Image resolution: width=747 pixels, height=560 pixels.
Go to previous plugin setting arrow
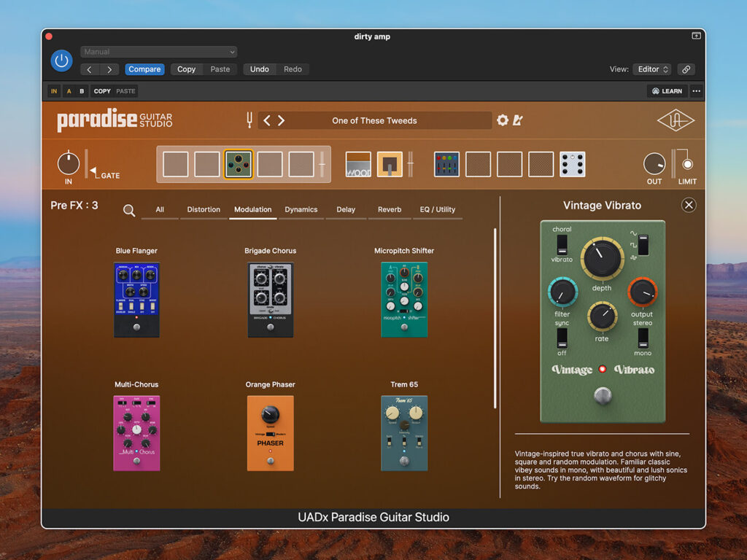pos(90,69)
